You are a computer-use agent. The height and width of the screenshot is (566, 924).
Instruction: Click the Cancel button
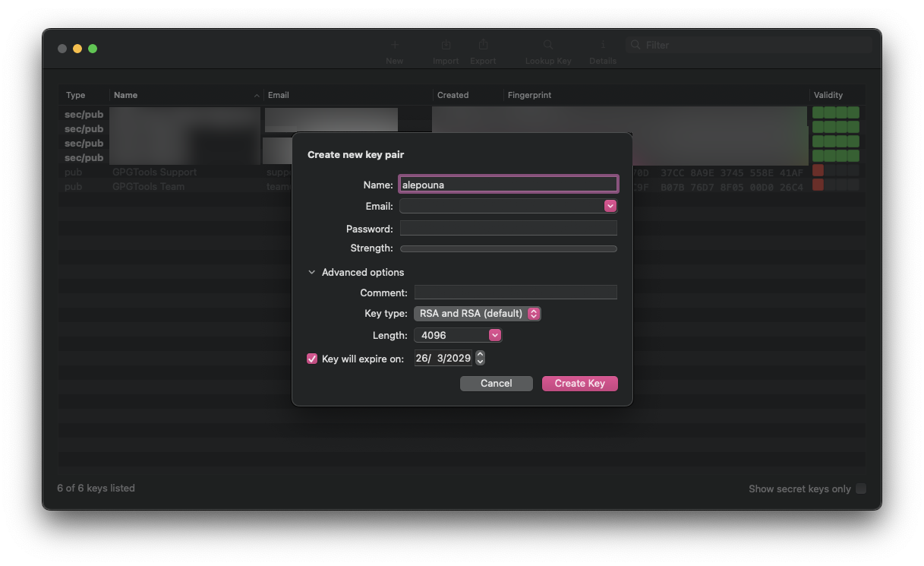[x=496, y=384]
